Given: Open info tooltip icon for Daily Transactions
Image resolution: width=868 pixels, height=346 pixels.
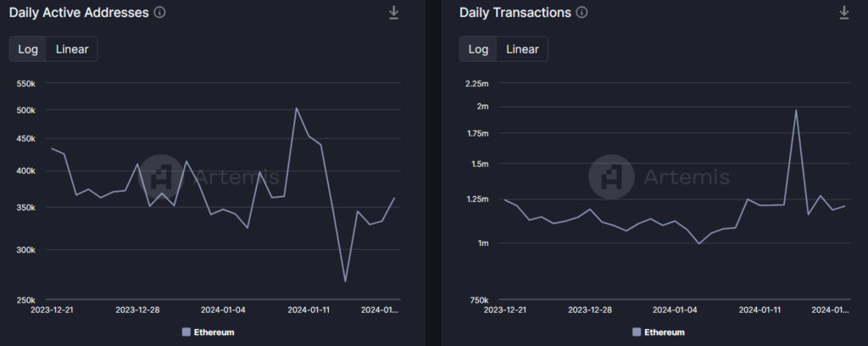Looking at the screenshot, I should pyautogui.click(x=581, y=13).
